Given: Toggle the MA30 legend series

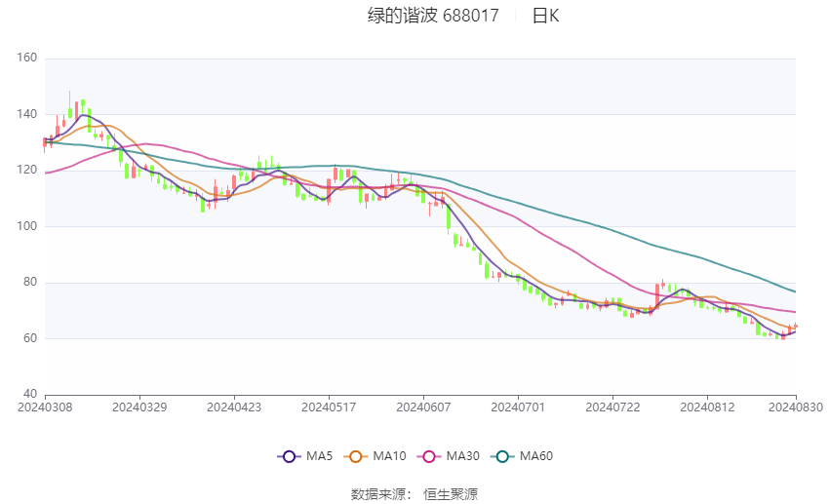Looking at the screenshot, I should 449,456.
